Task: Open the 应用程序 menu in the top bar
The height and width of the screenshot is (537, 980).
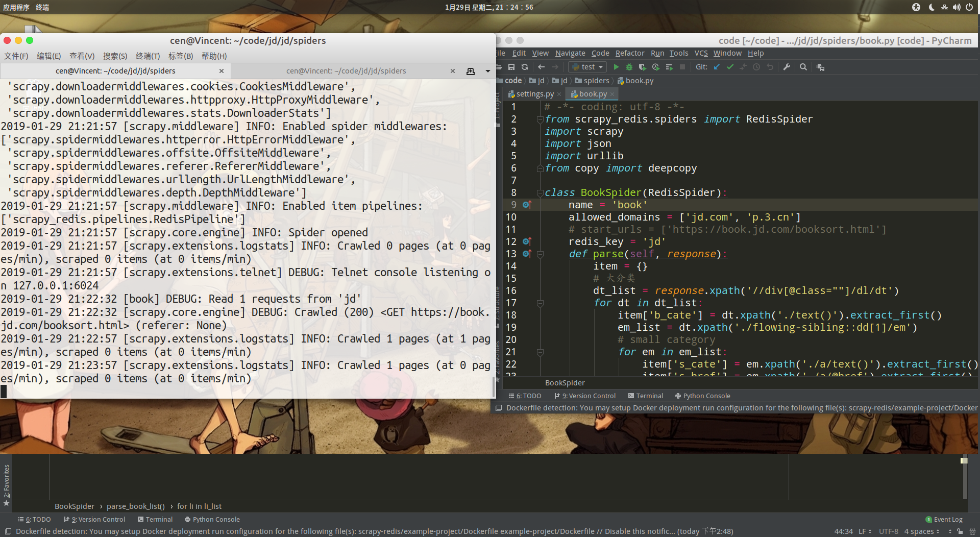Action: [x=16, y=7]
